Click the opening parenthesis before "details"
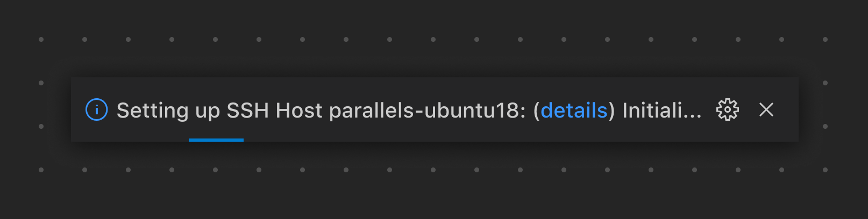 [x=536, y=110]
